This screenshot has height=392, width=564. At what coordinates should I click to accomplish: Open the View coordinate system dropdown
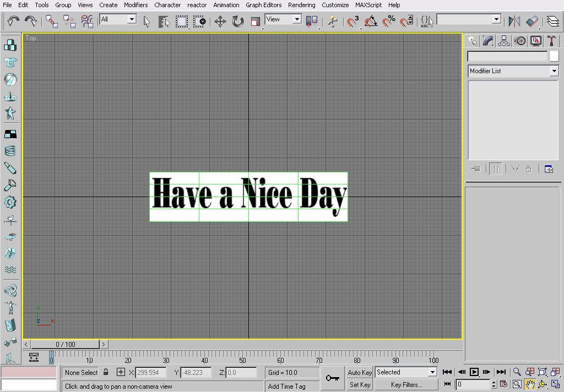[283, 19]
